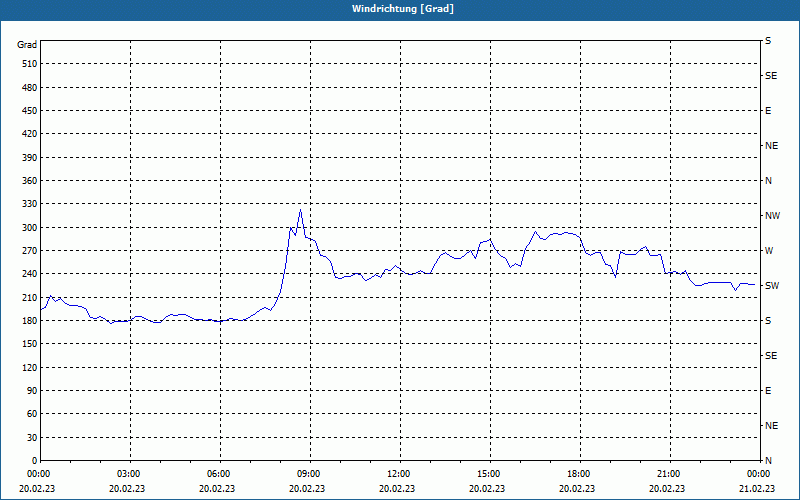The height and width of the screenshot is (500, 800).
Task: Click the 390 value on the left axis
Action: [29, 158]
